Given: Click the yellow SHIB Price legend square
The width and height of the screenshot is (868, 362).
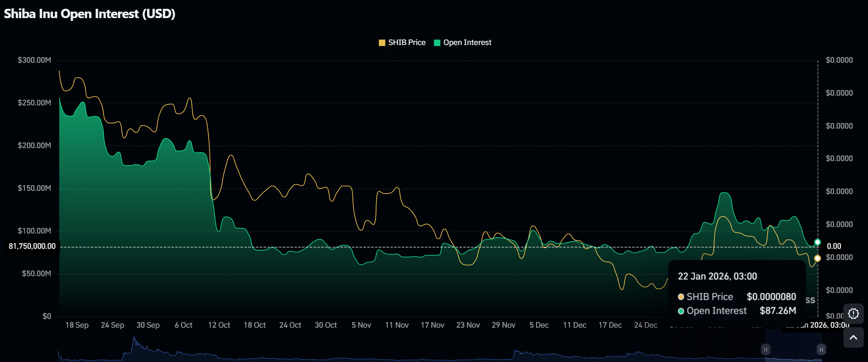Looking at the screenshot, I should (x=382, y=43).
